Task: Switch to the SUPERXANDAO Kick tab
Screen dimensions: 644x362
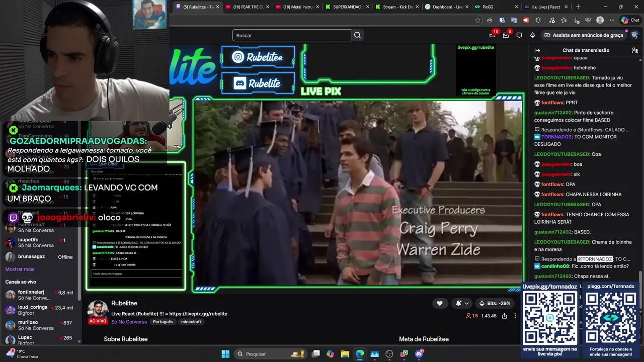Action: click(347, 7)
